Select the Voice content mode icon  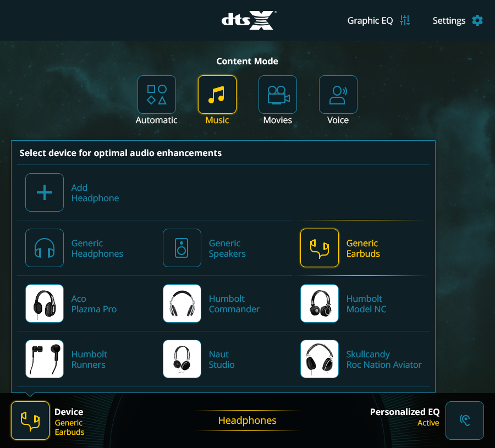click(x=338, y=95)
